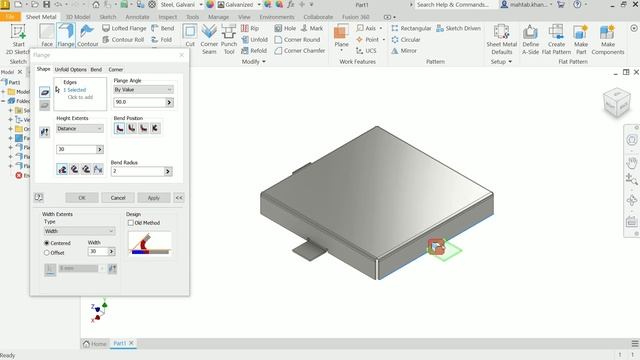Toggle the flip direction button in Flange dialog
Image resolution: width=640 pixels, height=360 pixels.
(x=44, y=132)
